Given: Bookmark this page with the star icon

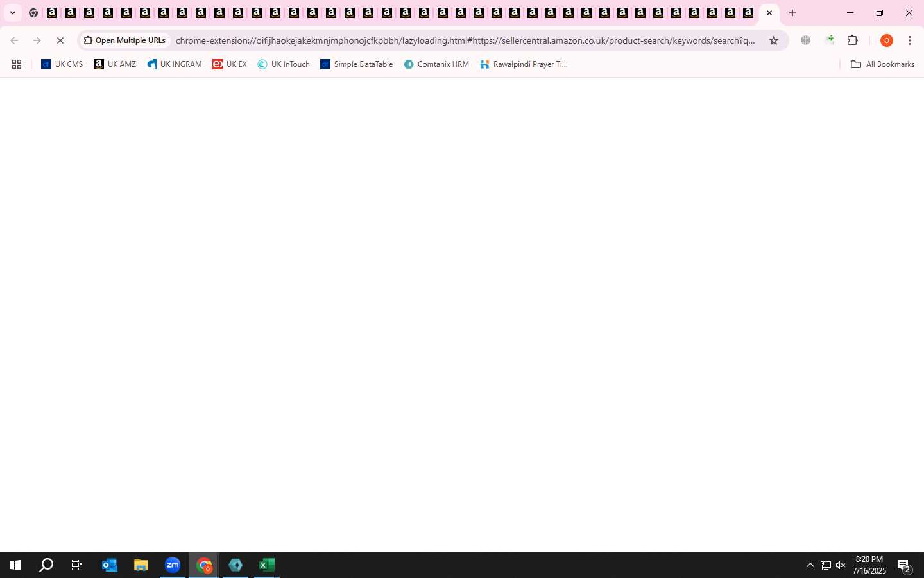Looking at the screenshot, I should (x=774, y=40).
